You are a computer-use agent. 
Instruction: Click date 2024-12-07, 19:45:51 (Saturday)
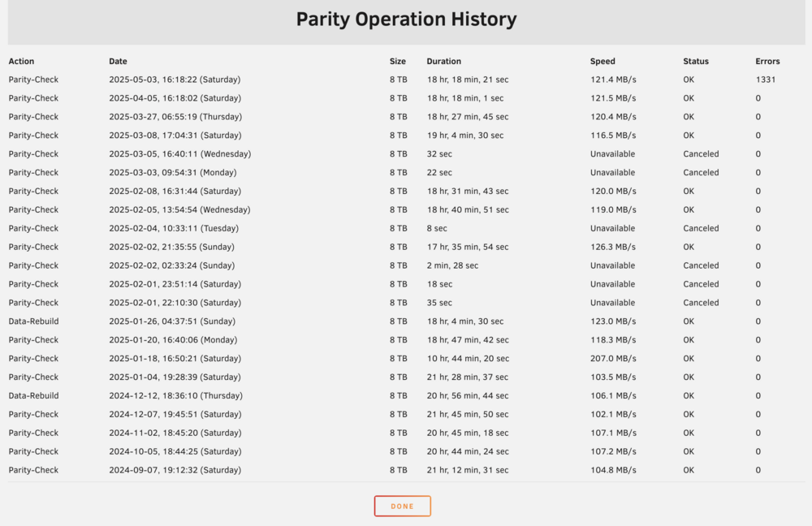tap(175, 415)
